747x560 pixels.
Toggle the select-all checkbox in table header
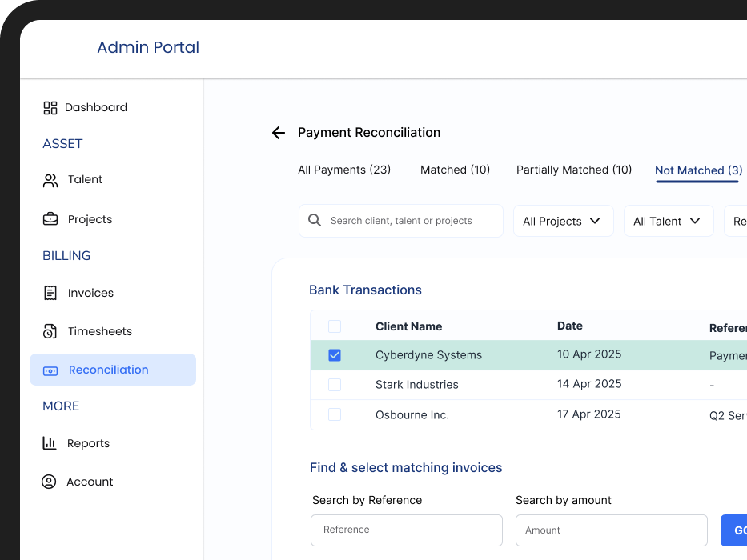tap(334, 326)
